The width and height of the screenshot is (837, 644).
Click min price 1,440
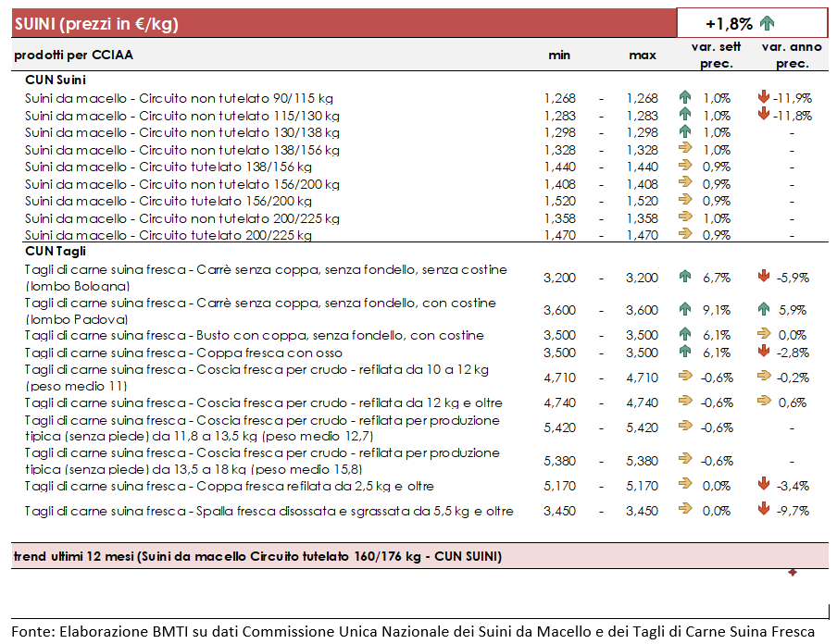(560, 167)
